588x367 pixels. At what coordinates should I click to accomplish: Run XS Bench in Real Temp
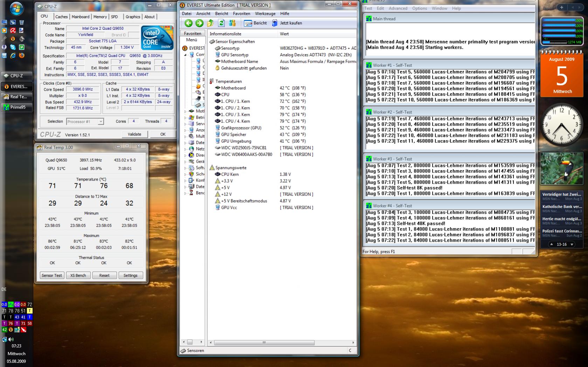coord(78,275)
